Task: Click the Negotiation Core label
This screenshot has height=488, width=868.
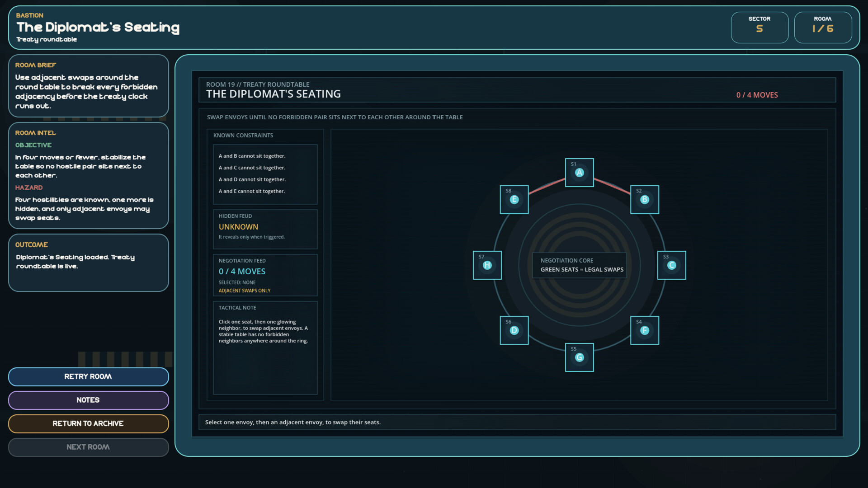Action: (579, 265)
